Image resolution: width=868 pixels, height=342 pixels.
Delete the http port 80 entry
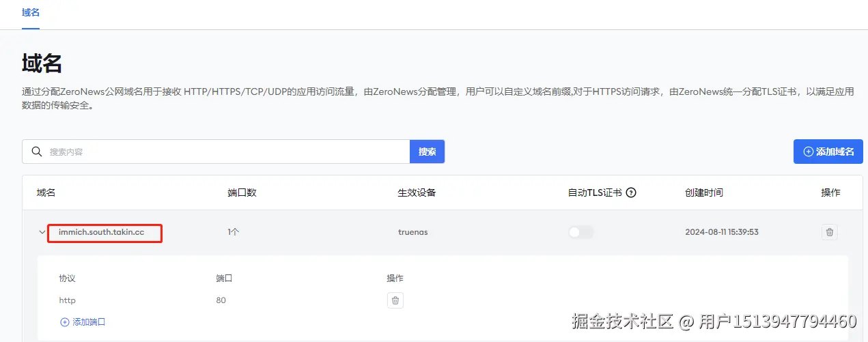pos(395,300)
